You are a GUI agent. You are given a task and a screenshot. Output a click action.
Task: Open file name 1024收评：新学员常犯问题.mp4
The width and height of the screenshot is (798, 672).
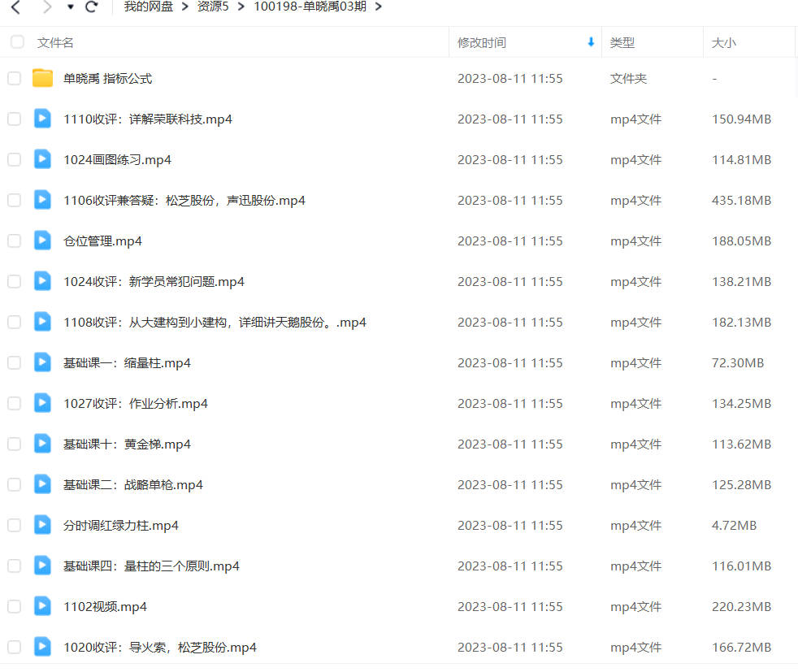click(154, 282)
